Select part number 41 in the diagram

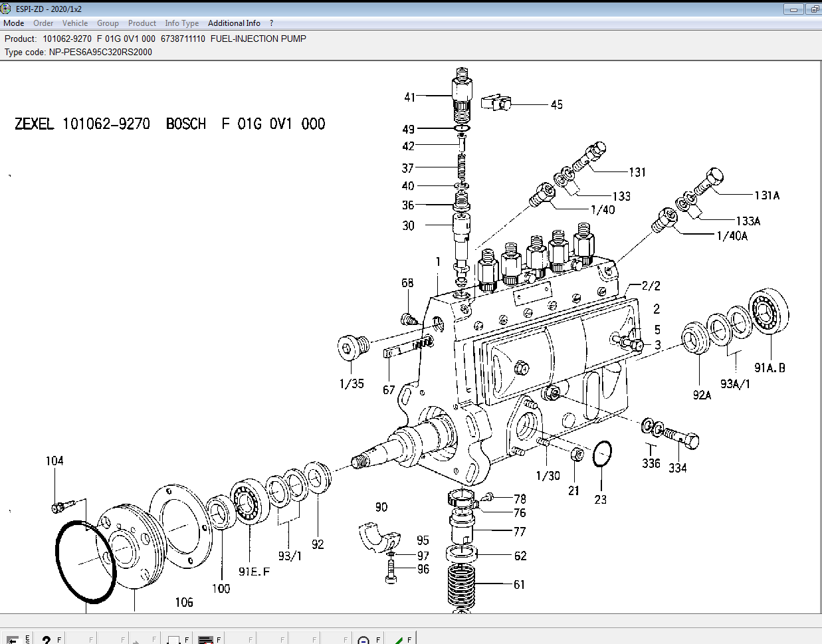[x=409, y=97]
